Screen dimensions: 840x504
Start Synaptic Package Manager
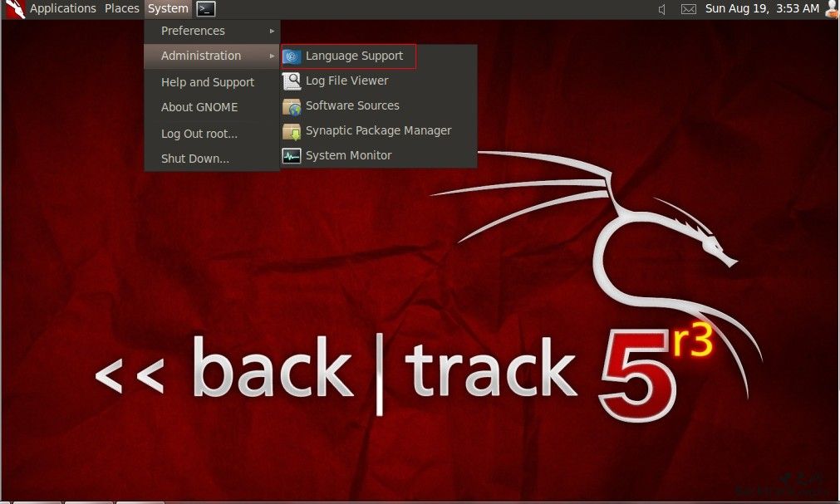[x=378, y=130]
